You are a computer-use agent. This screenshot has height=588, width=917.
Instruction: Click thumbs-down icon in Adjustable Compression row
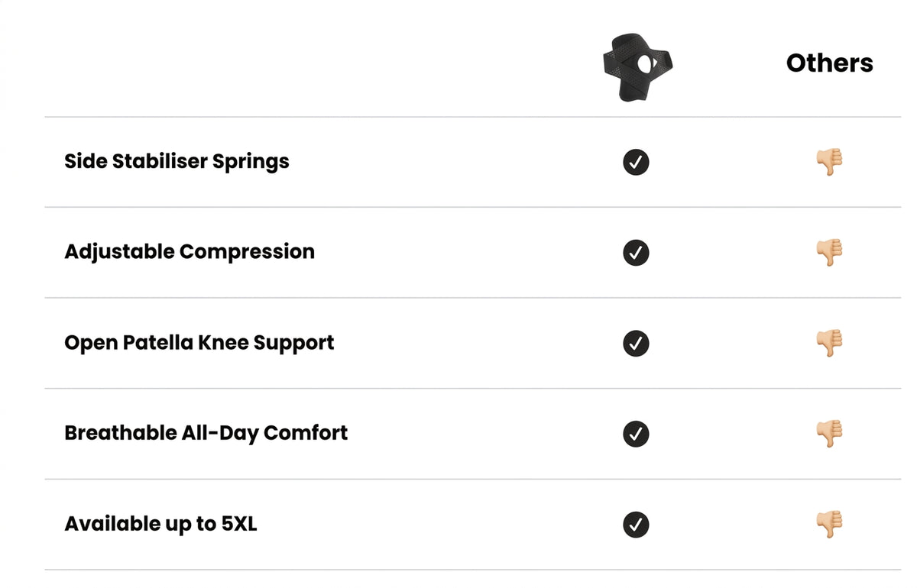pyautogui.click(x=829, y=253)
